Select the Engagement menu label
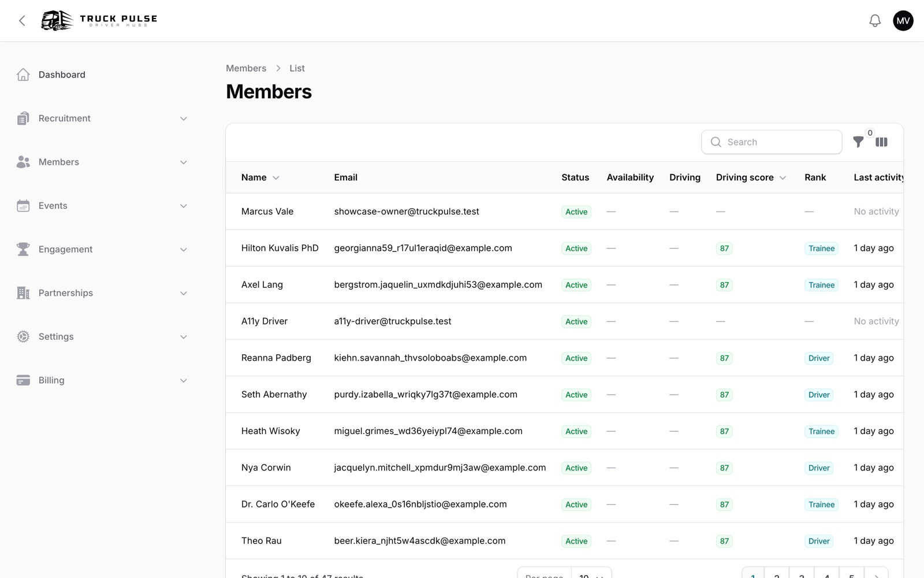This screenshot has height=578, width=924. coord(66,249)
